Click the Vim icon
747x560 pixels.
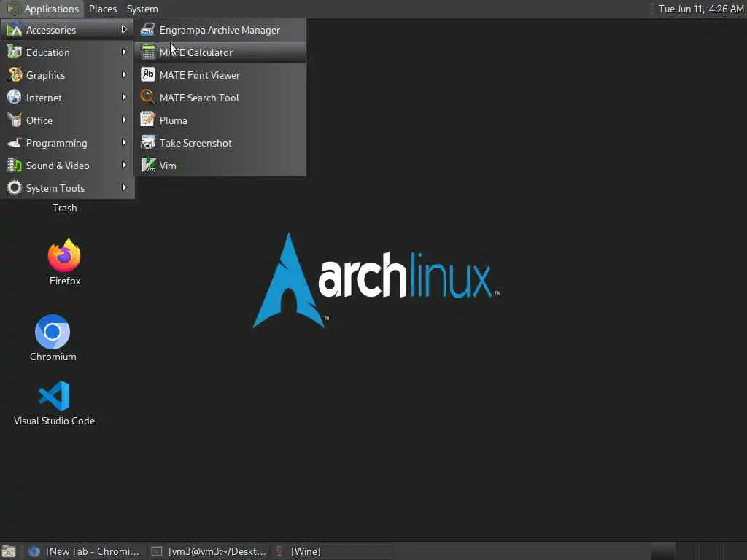147,166
